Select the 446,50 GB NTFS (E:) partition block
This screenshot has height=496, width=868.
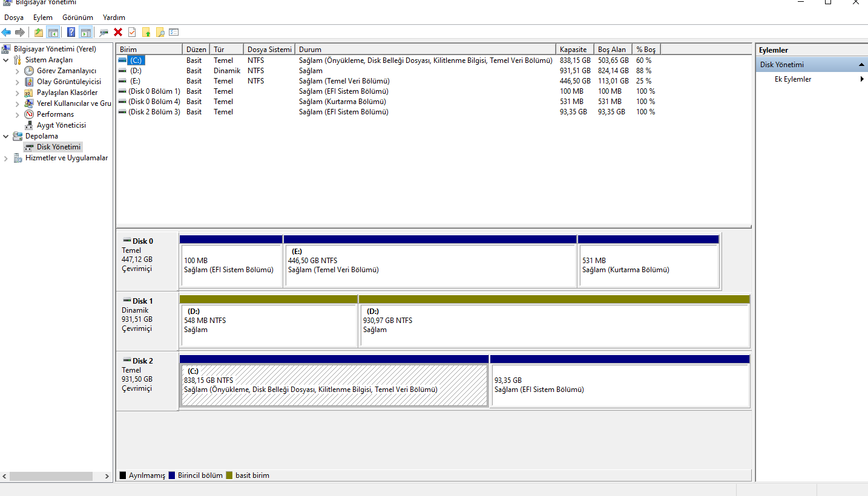coord(430,261)
